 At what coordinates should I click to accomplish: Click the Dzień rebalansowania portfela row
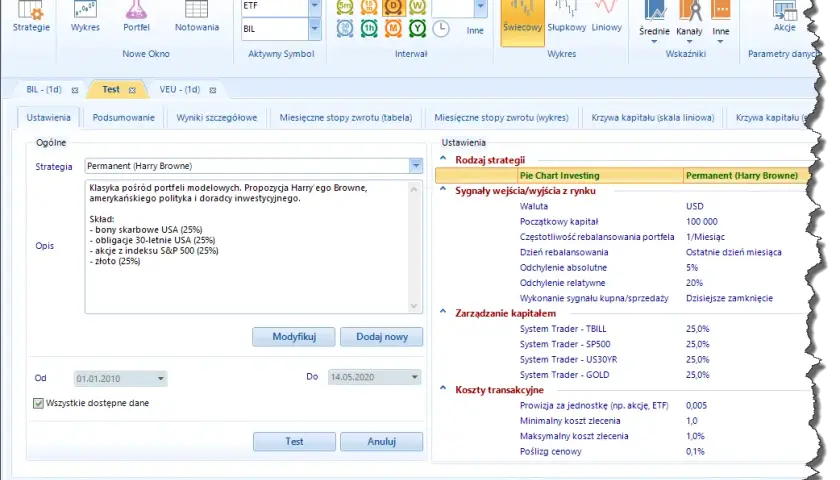(x=621, y=252)
